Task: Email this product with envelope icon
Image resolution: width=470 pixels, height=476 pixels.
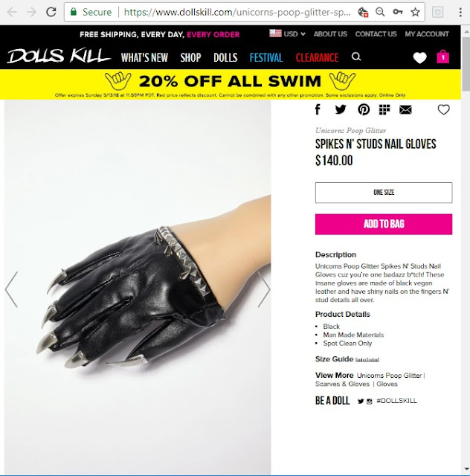Action: point(405,110)
